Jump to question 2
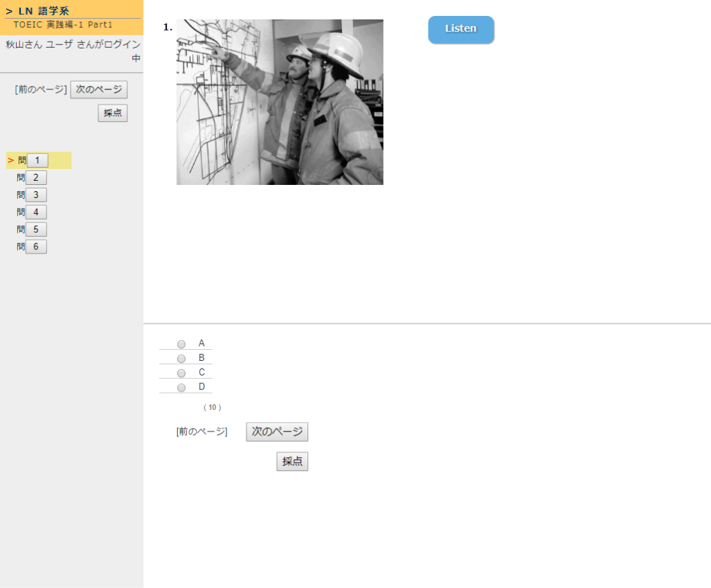Image resolution: width=711 pixels, height=588 pixels. [x=36, y=178]
